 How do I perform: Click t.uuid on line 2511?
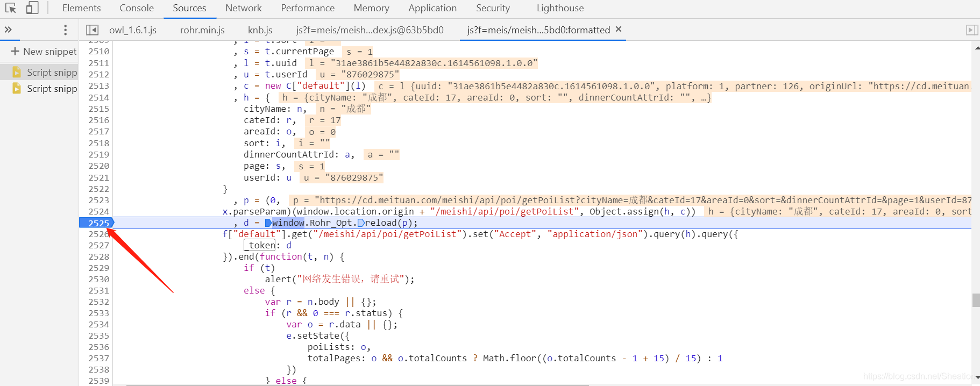[281, 63]
